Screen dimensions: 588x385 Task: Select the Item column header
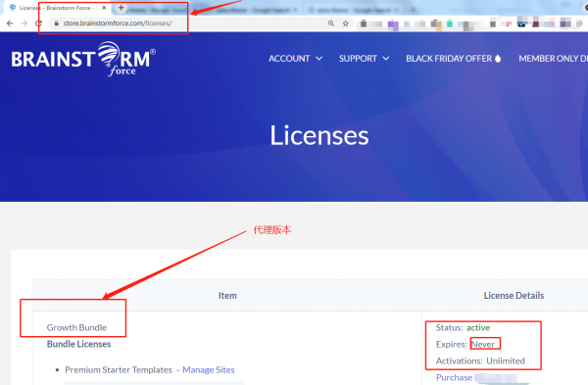[227, 296]
